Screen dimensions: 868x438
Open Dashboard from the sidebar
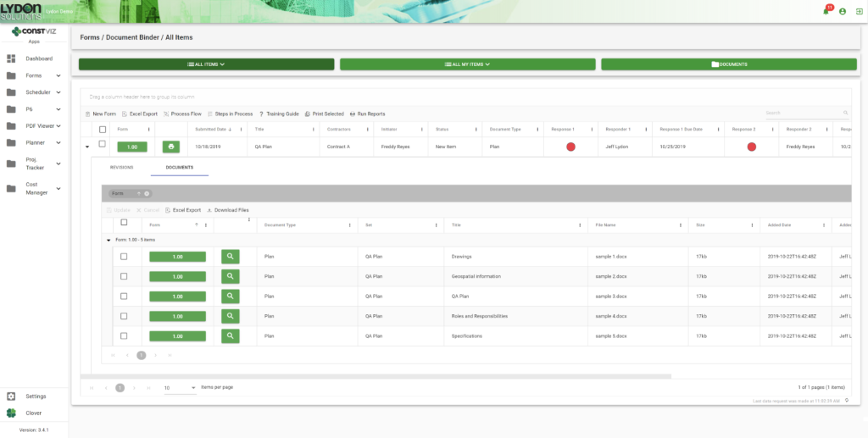coord(38,58)
